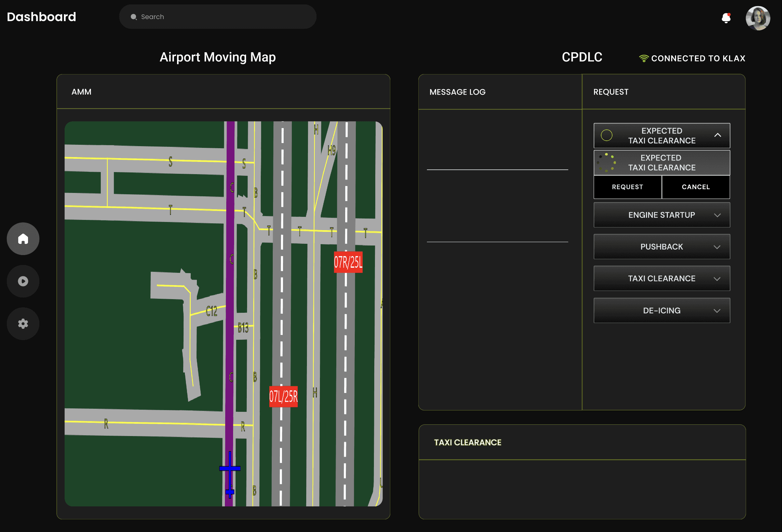Open the Message Log tab

[x=457, y=92]
